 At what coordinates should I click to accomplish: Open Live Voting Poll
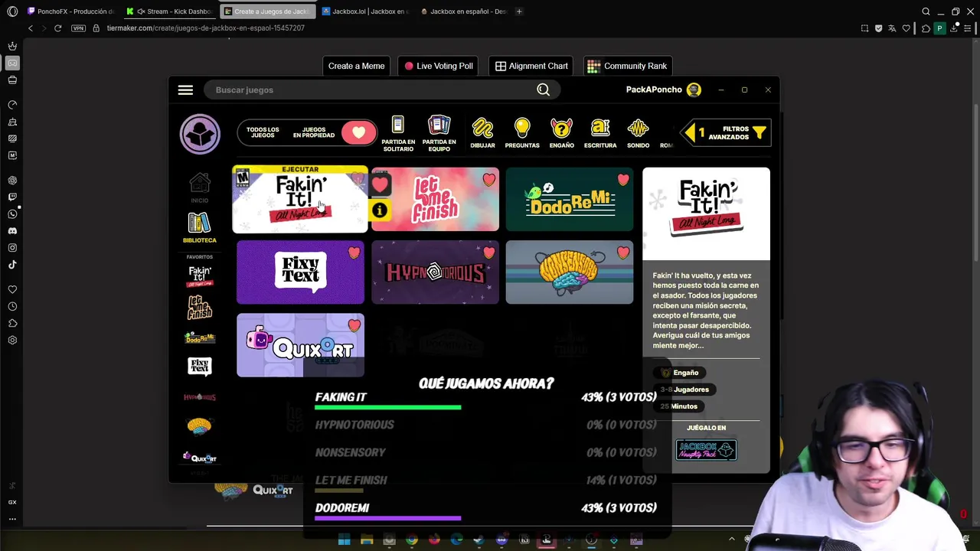pos(439,66)
